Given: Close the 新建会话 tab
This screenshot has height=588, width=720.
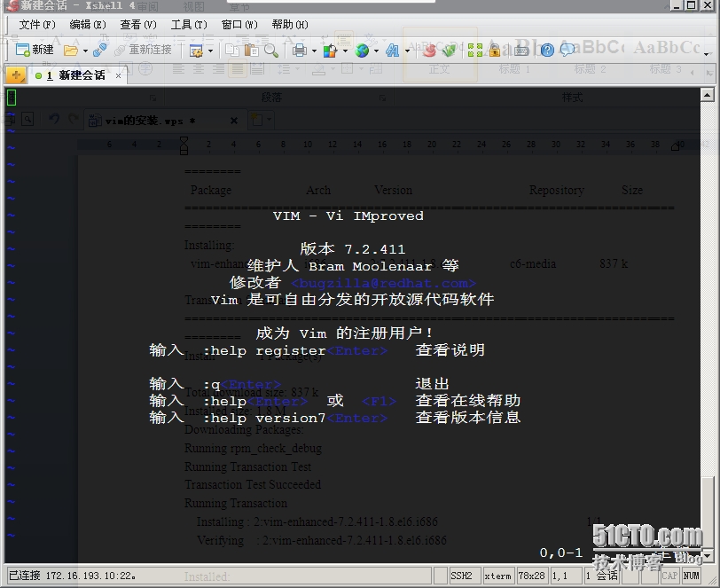Looking at the screenshot, I should coord(118,75).
